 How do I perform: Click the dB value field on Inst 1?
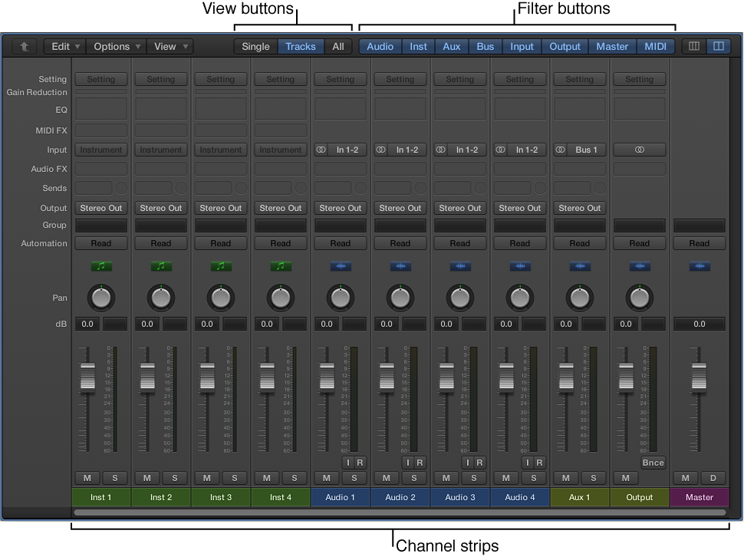coord(87,324)
